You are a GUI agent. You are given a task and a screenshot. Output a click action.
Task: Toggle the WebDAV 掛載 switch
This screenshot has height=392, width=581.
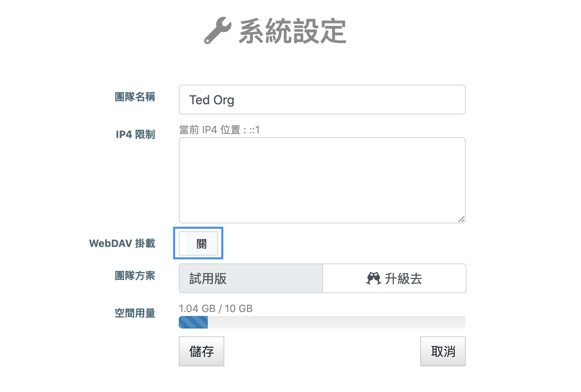[198, 243]
